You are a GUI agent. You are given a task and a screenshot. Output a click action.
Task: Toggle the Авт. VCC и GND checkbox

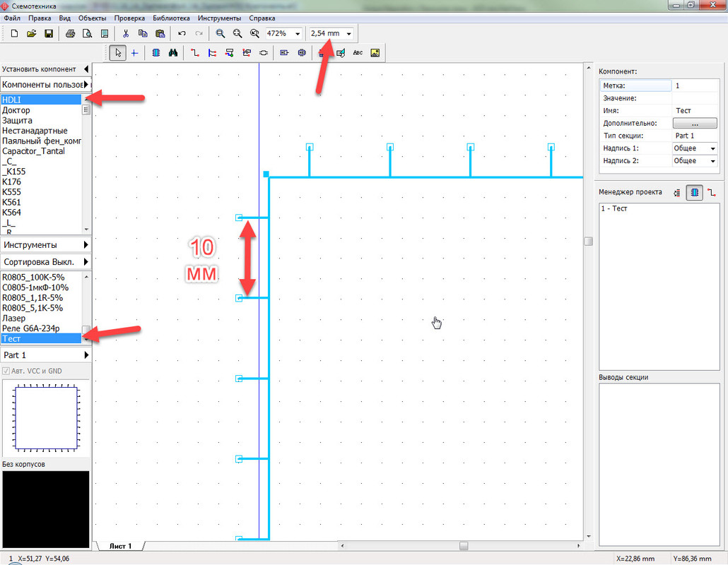pos(6,371)
